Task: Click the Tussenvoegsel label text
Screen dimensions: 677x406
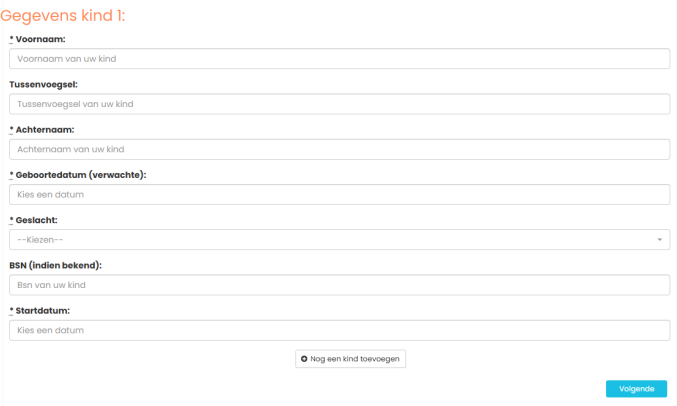Action: click(x=44, y=85)
